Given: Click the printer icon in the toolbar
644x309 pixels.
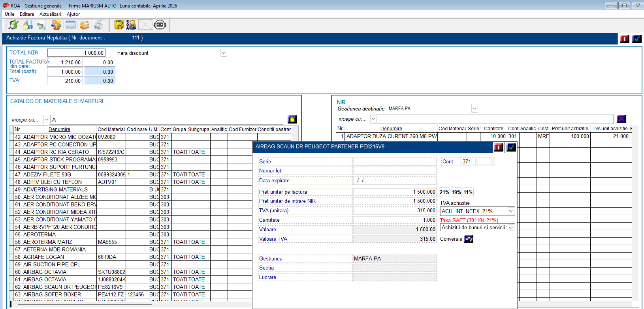Looking at the screenshot, I should [x=99, y=25].
